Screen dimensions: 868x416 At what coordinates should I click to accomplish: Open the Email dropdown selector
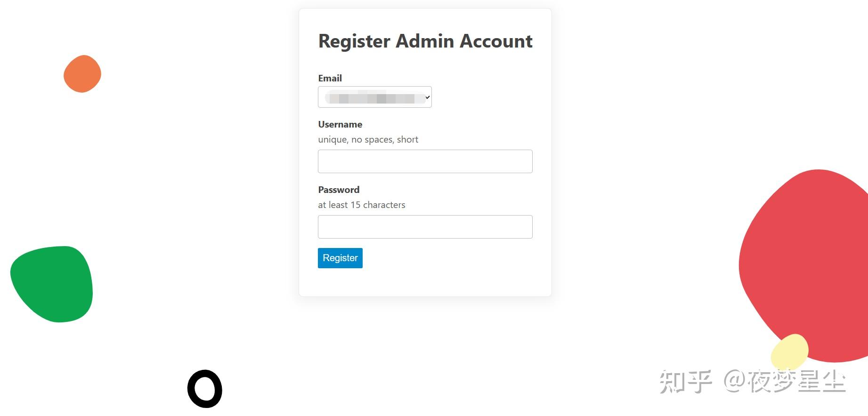tap(374, 97)
